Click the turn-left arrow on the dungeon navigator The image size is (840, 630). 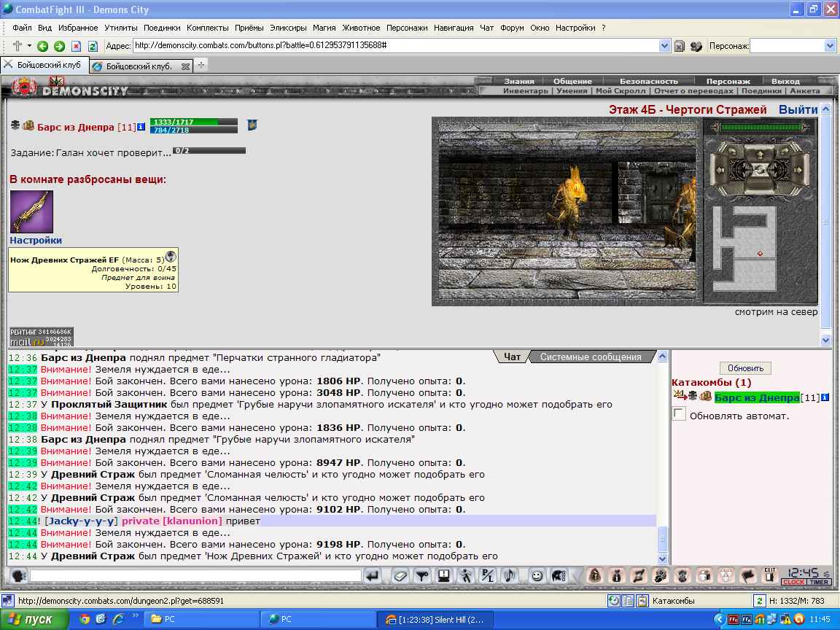pyautogui.click(x=721, y=171)
